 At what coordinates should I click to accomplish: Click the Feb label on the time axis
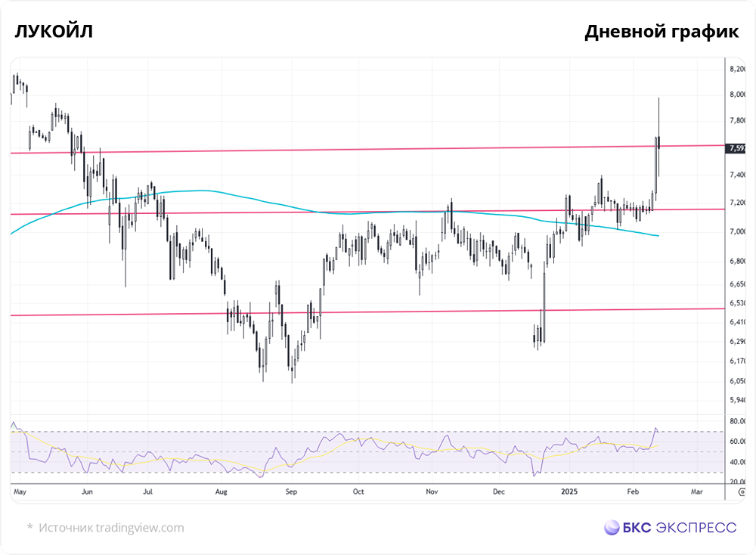point(633,491)
